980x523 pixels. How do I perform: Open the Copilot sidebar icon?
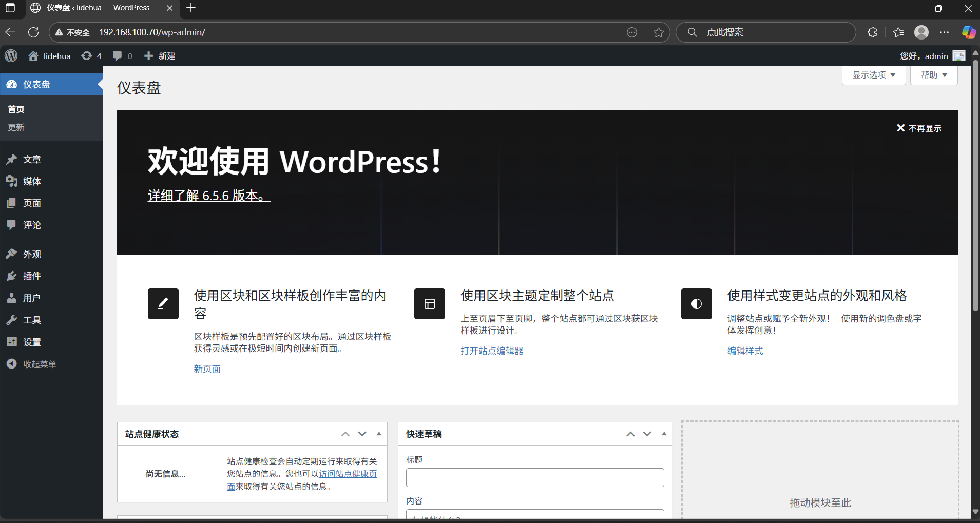click(969, 32)
